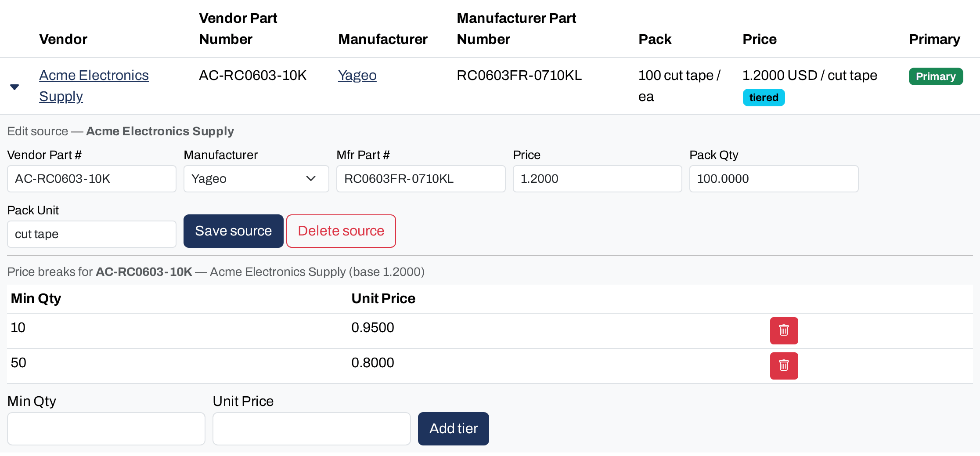
Task: Click the Add tier button
Action: (x=453, y=429)
